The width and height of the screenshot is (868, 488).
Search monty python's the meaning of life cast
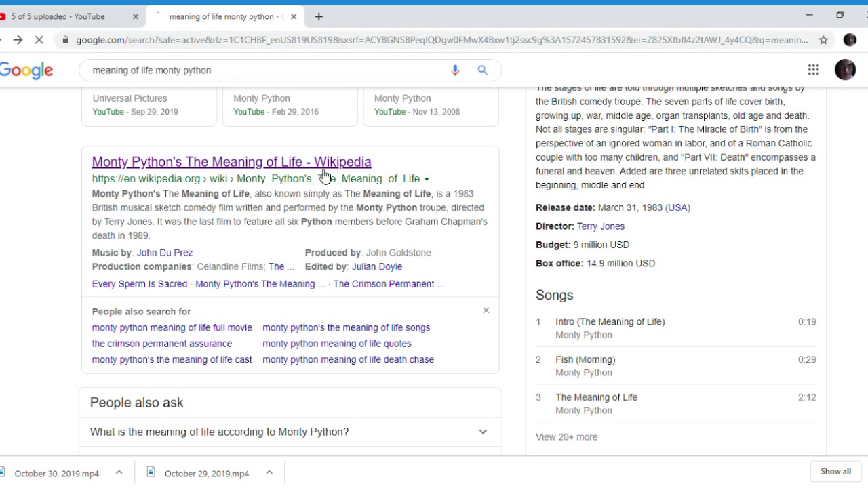click(x=172, y=360)
